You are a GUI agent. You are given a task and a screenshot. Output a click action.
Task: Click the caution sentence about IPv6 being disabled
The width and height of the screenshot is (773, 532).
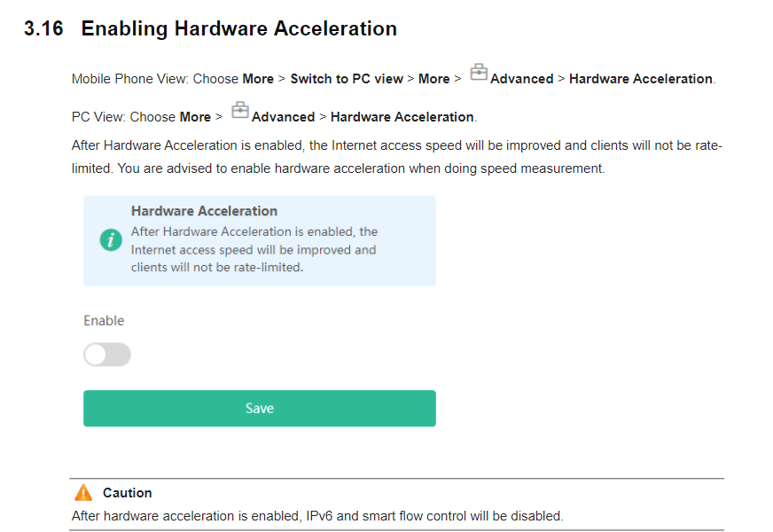(x=316, y=515)
